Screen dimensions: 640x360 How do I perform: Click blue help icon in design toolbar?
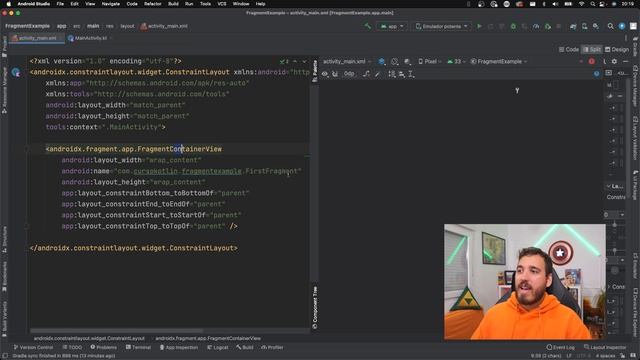(597, 74)
